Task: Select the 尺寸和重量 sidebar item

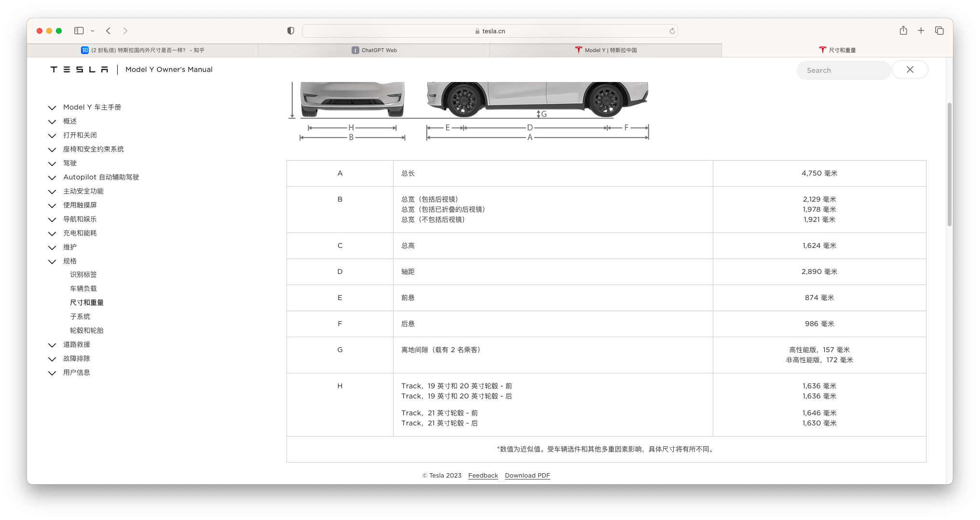Action: [87, 302]
